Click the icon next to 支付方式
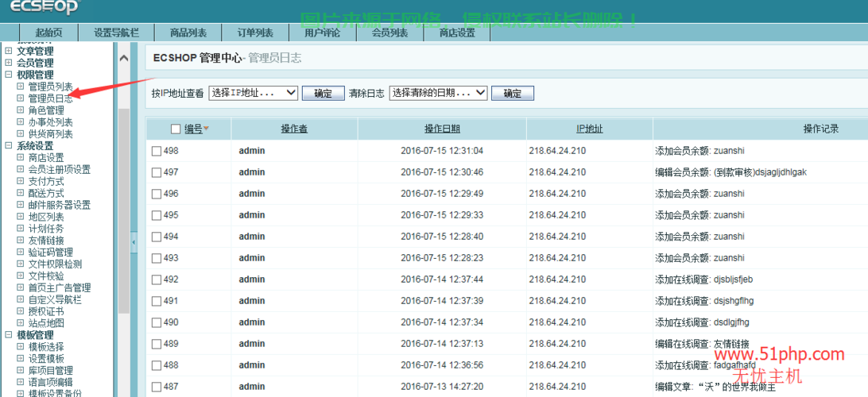 tap(21, 182)
